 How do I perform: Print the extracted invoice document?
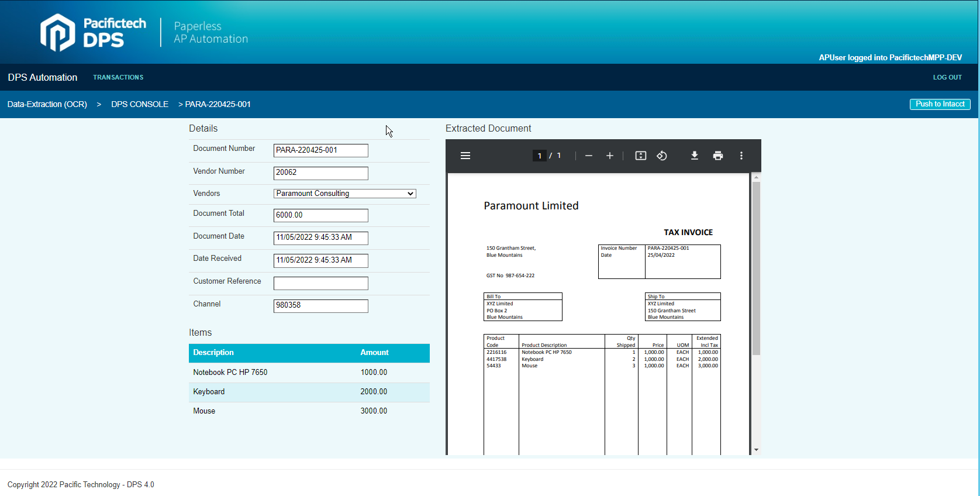point(718,156)
